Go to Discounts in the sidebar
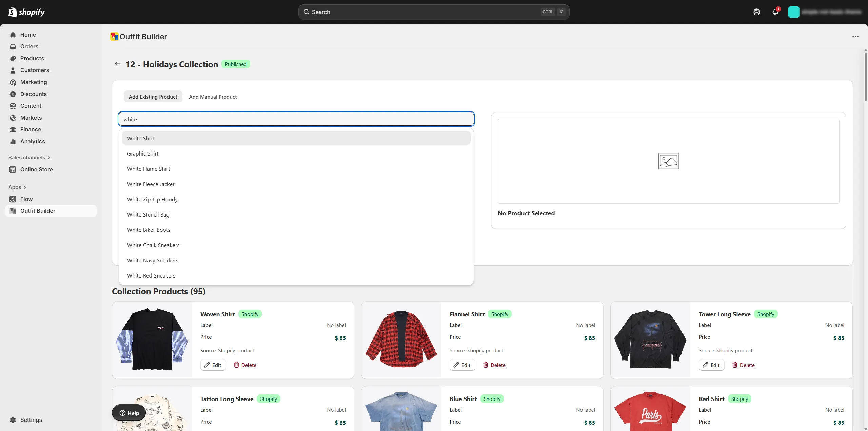 (33, 94)
